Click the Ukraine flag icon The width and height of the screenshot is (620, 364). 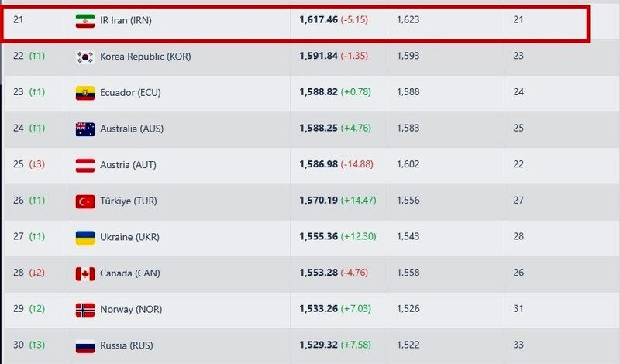coord(85,238)
